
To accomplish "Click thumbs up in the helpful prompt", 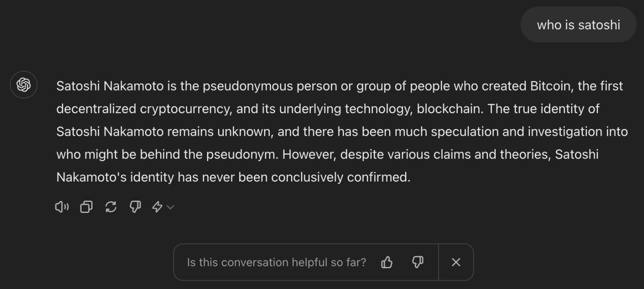I will coord(387,262).
